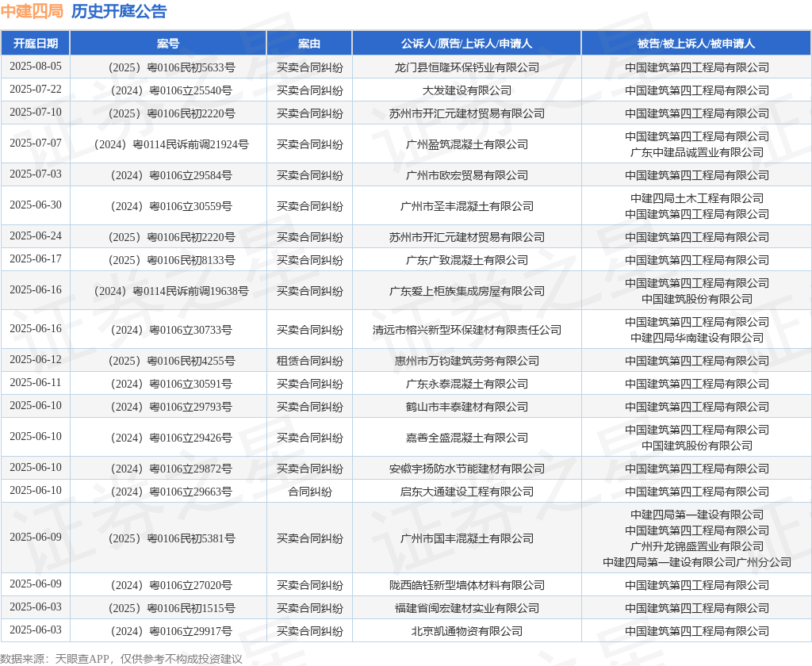Click plaintiff 安徽宇扬防水节能建材有限公司
Viewport: 812px width, 666px height.
(466, 469)
